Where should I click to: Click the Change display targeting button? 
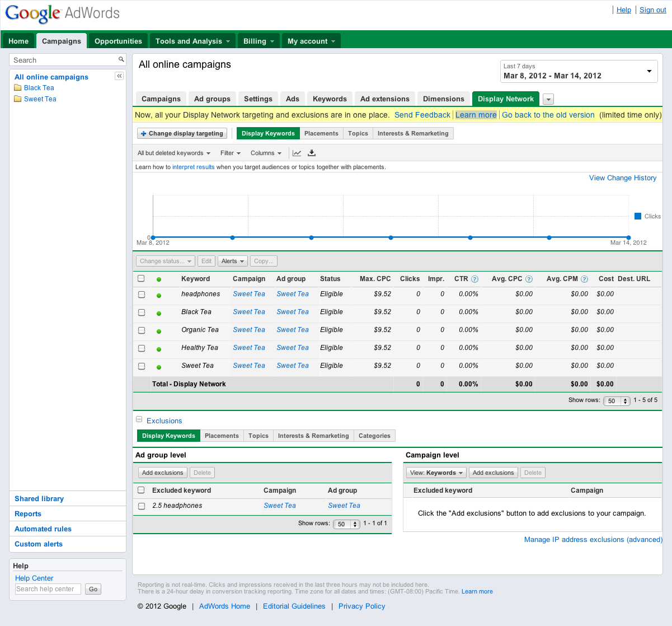click(x=182, y=133)
